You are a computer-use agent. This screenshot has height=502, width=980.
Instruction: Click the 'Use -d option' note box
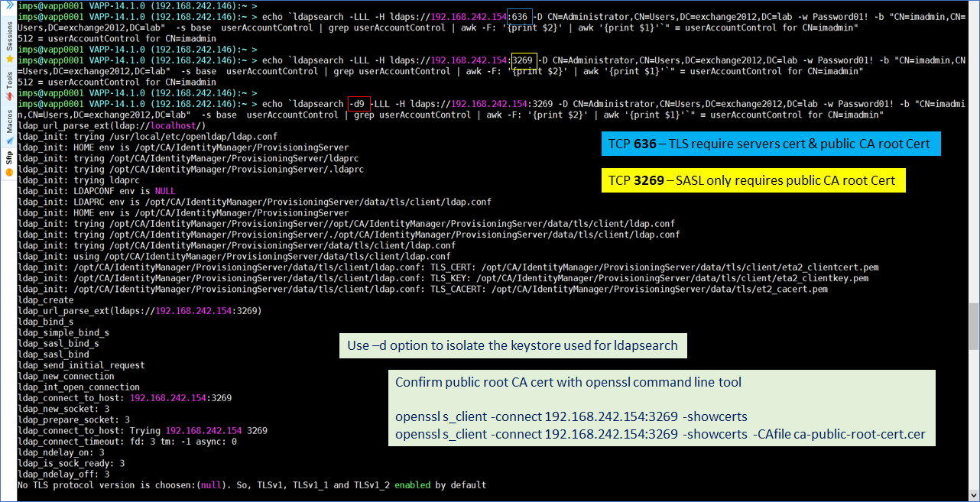(x=512, y=345)
